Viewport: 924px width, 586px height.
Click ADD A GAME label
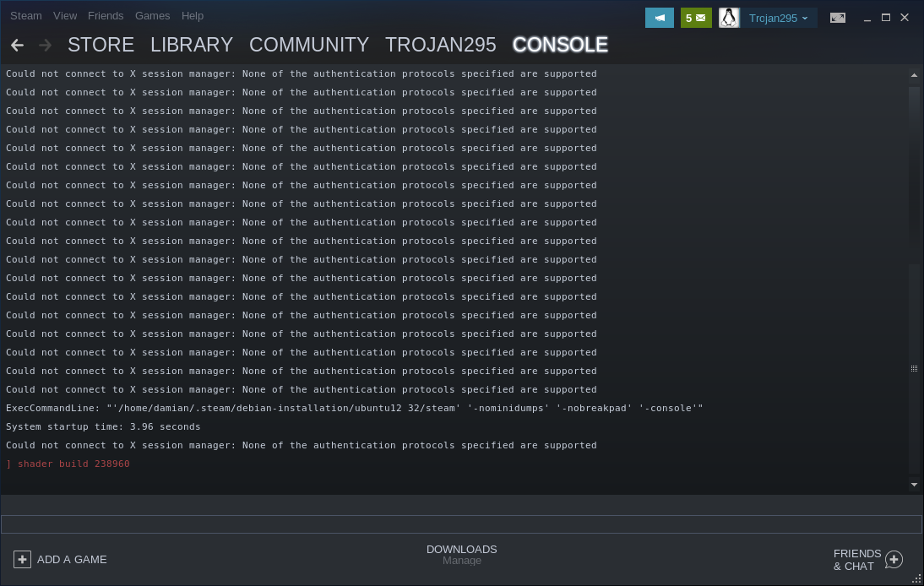click(72, 560)
